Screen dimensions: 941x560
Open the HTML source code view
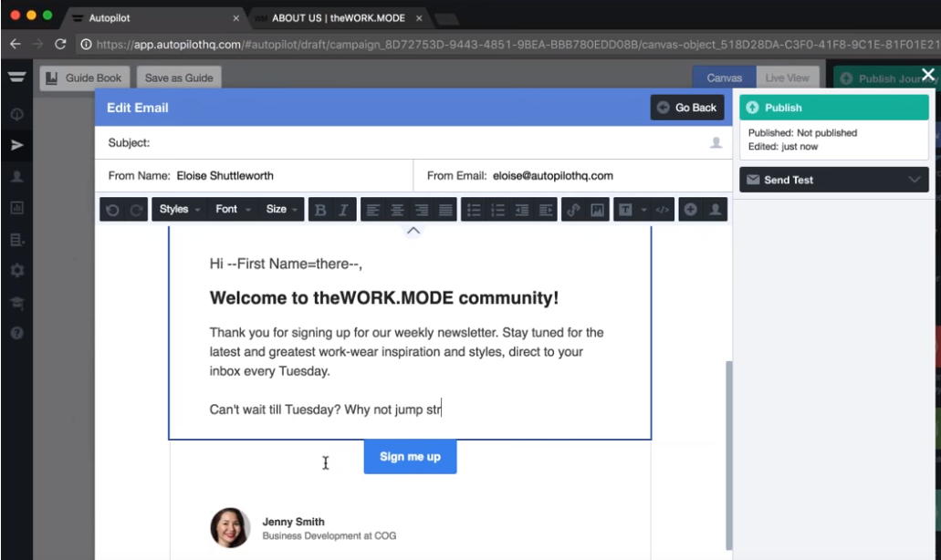pyautogui.click(x=663, y=210)
